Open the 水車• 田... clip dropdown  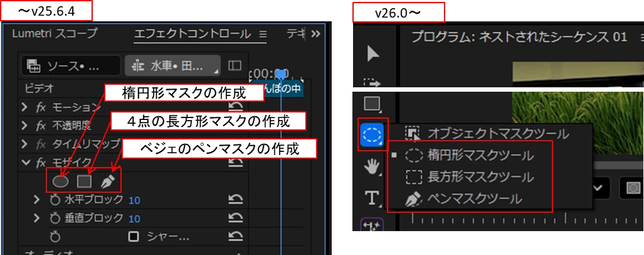tap(172, 66)
